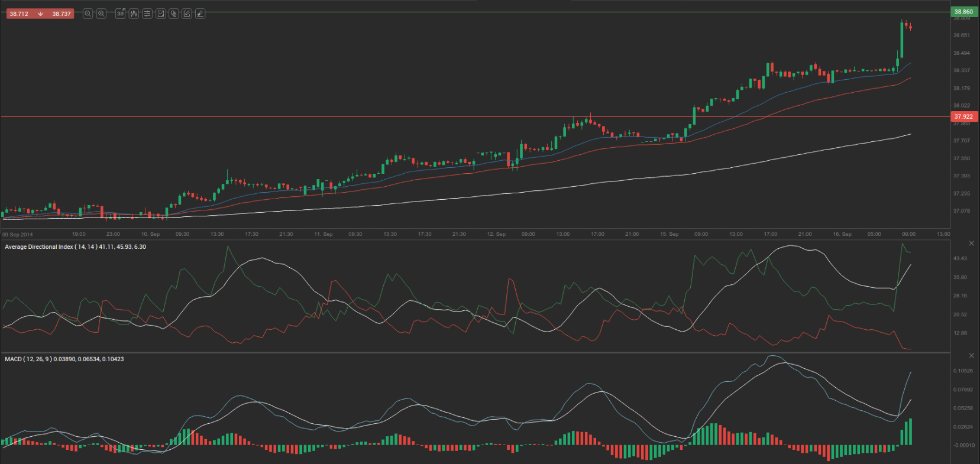The image size is (980, 464).
Task: Click the 15. Sep date on timeline
Action: point(669,234)
